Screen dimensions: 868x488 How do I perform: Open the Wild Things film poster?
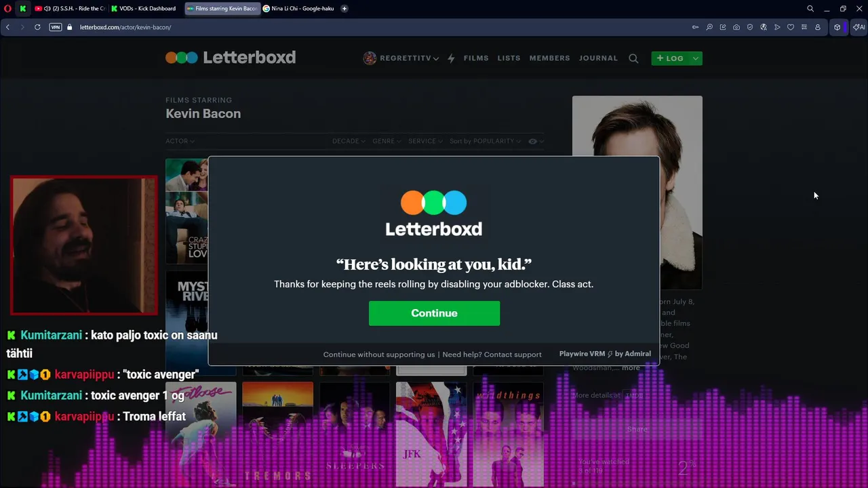coord(508,434)
